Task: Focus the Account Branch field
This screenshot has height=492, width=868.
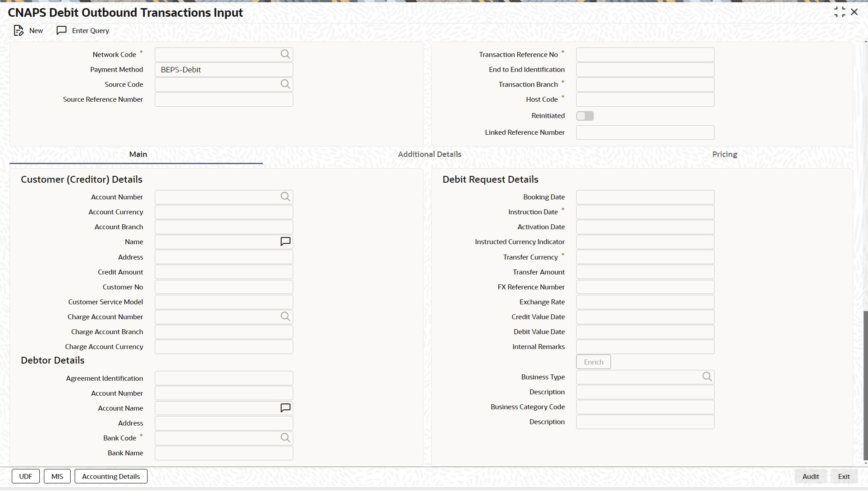Action: click(x=224, y=227)
